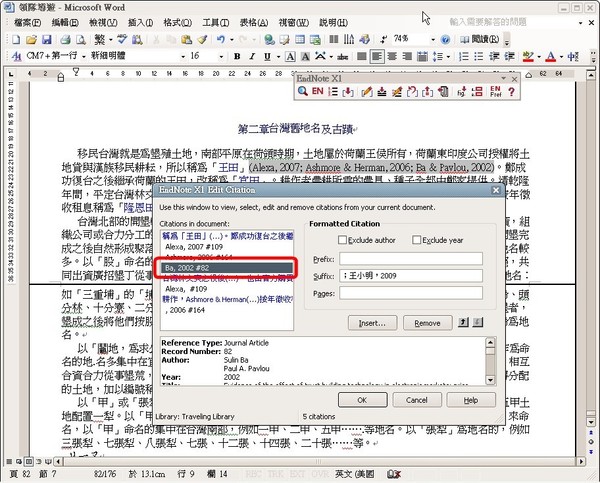
Task: Apply bold formatting
Action: (237, 57)
